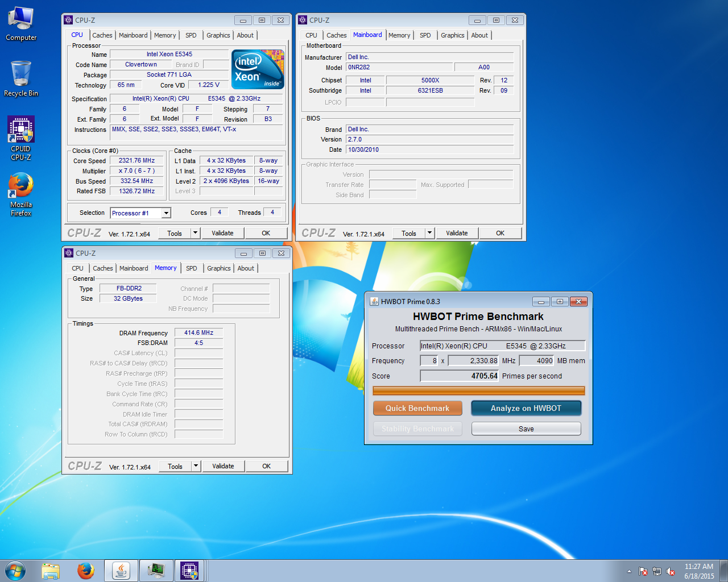Image resolution: width=728 pixels, height=582 pixels.
Task: Click CPU-Z icon in Mainboard window title bar
Action: 303,20
